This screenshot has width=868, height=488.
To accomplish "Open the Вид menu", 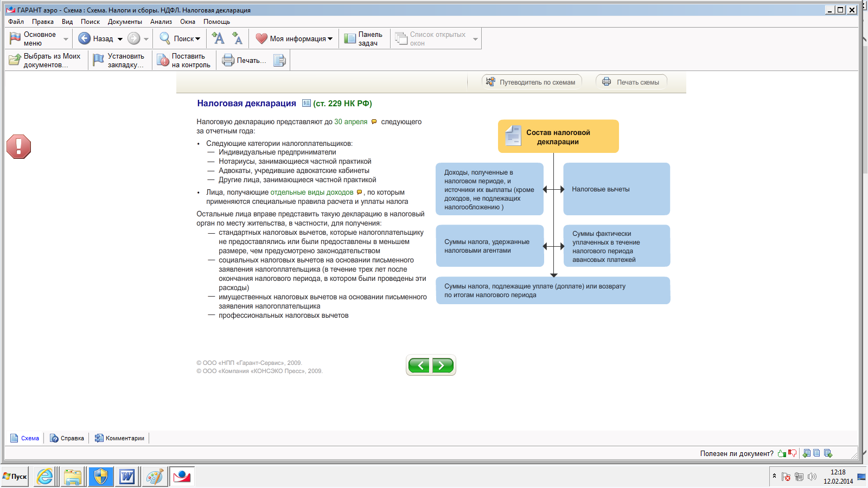I will [67, 22].
